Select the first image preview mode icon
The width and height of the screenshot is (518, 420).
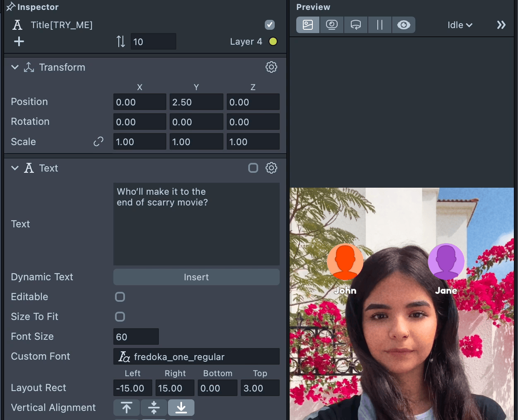pos(308,25)
